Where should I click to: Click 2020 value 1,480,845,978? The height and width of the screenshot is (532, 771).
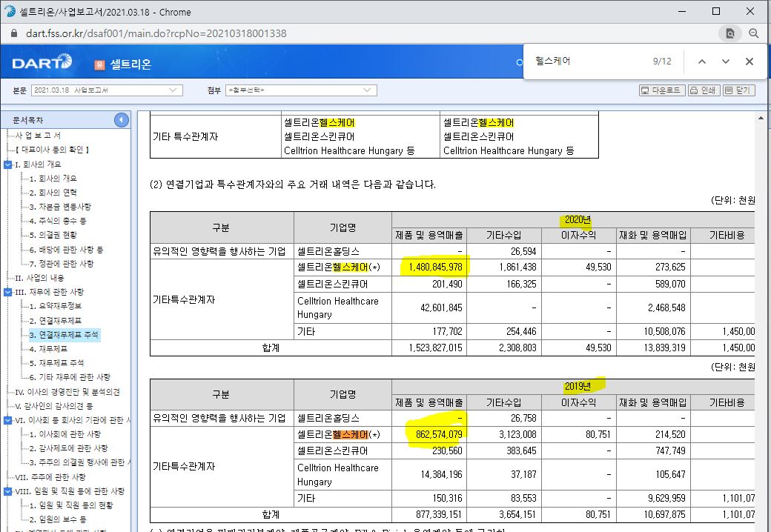[435, 267]
